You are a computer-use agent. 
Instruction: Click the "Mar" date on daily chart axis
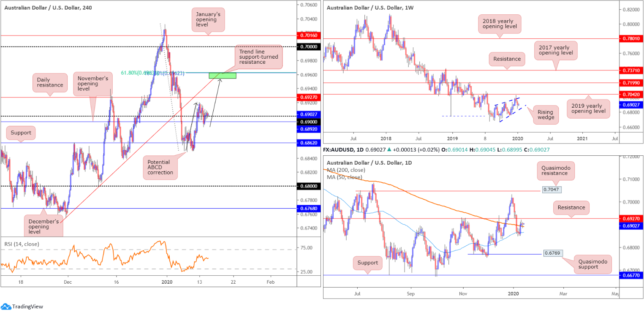pyautogui.click(x=562, y=293)
